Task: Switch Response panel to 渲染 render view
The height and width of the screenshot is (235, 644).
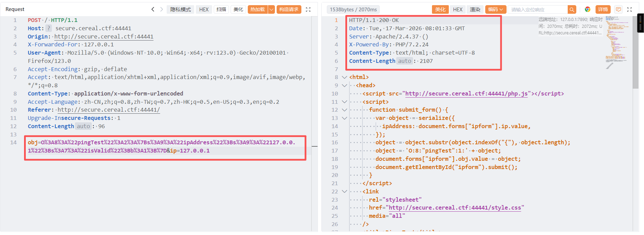Action: 475,9
